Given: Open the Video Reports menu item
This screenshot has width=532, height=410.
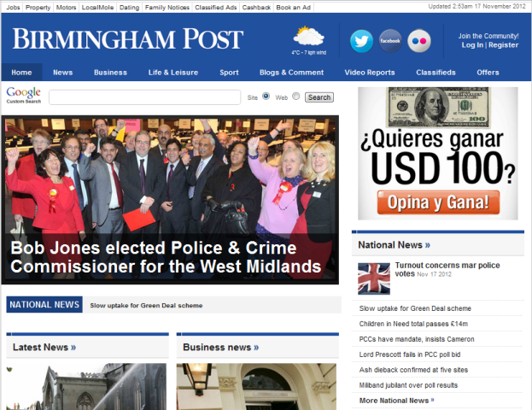Looking at the screenshot, I should 370,73.
